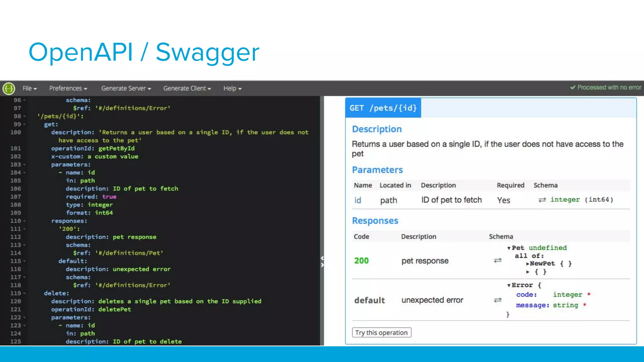The height and width of the screenshot is (362, 644).
Task: Fold line 104 name id item
Action: 24,173
